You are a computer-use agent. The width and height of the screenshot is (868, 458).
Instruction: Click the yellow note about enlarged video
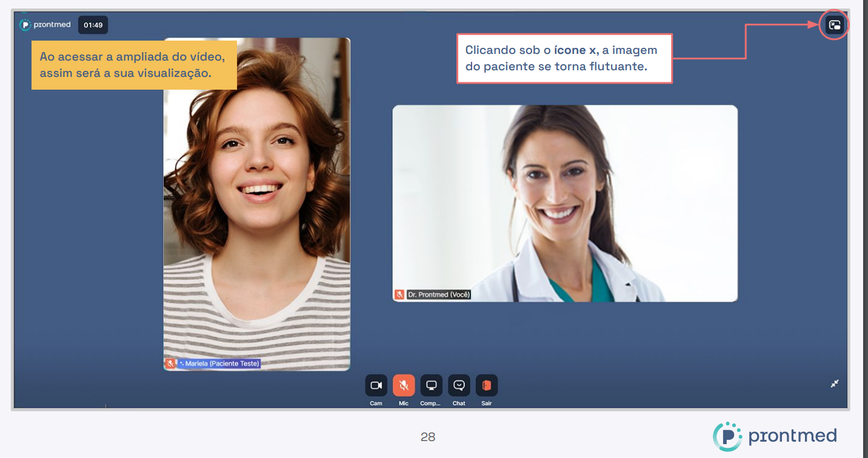click(133, 65)
